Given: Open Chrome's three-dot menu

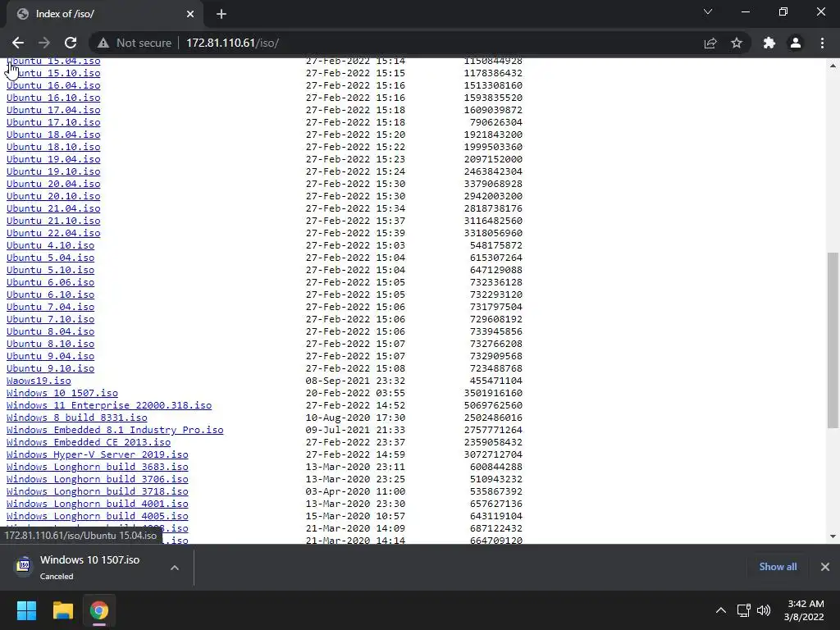Looking at the screenshot, I should tap(822, 43).
